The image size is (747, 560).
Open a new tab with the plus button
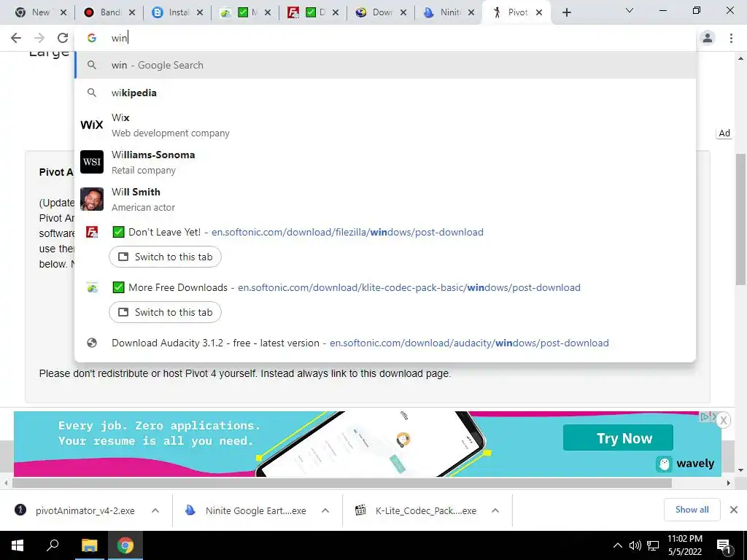tap(566, 12)
